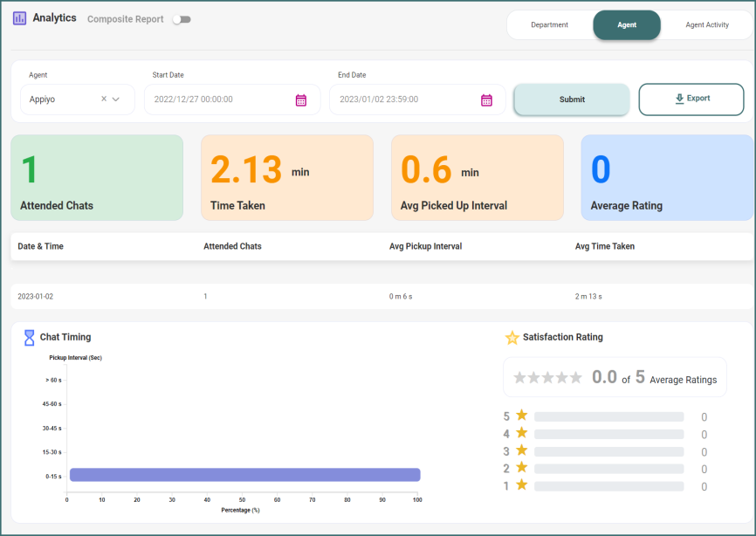Click the 3-star rating progress bar
Viewport: 756px width, 536px height.
[x=608, y=451]
